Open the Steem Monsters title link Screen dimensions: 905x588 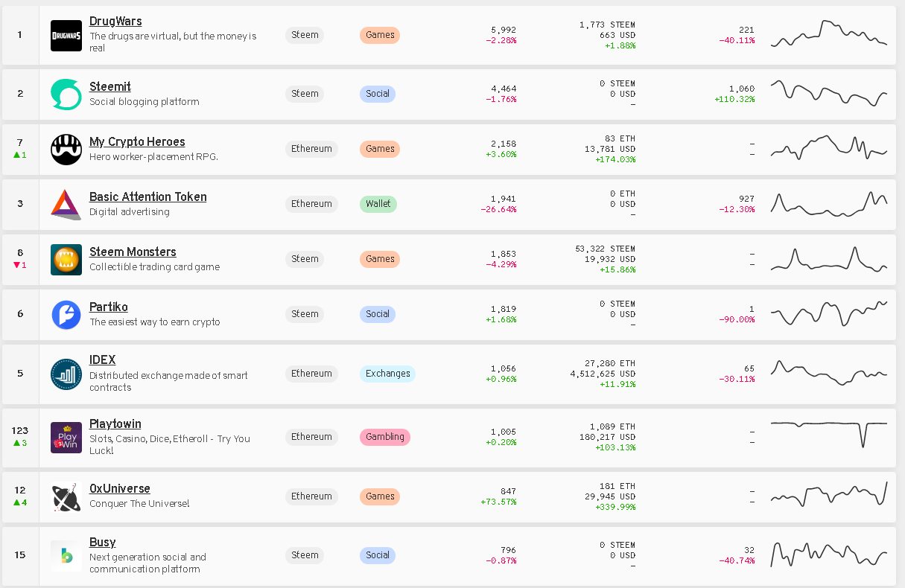pos(133,252)
